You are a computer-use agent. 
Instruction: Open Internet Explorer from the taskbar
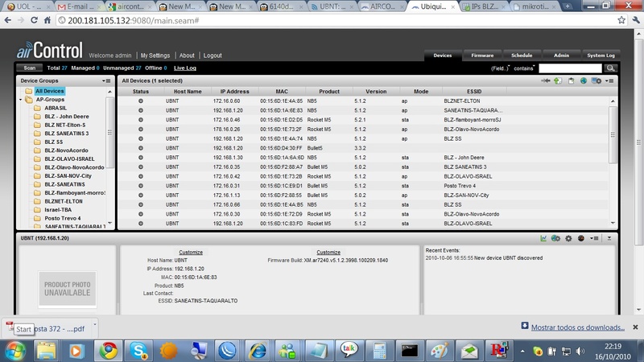258,351
